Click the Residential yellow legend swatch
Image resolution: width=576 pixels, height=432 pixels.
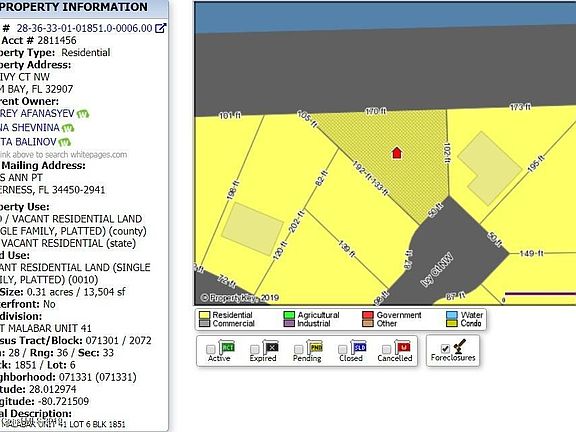click(x=204, y=315)
